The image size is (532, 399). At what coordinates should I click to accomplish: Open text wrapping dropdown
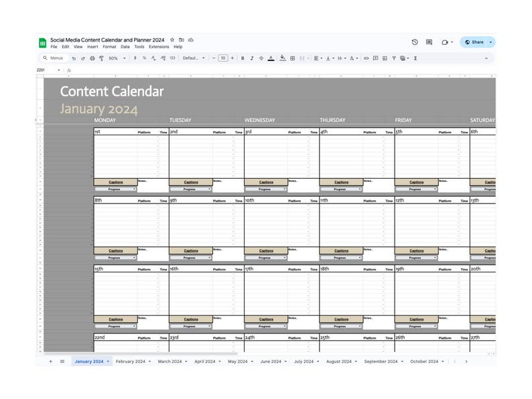tap(342, 58)
